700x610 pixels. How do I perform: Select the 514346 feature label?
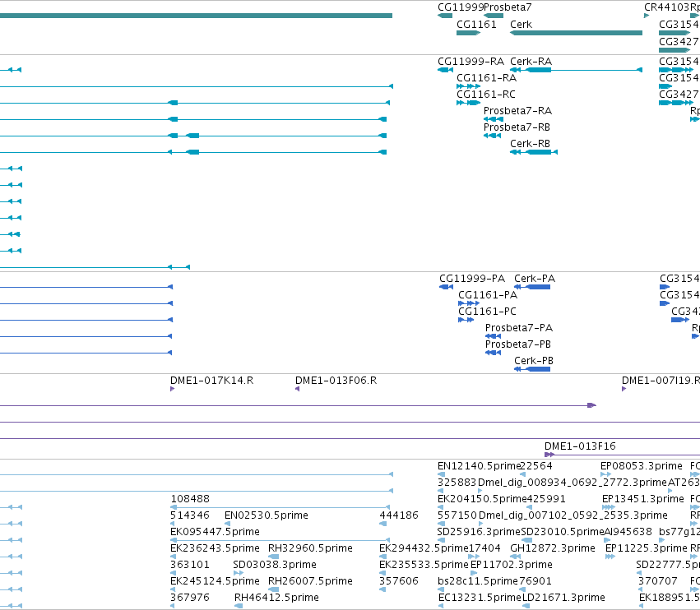(190, 515)
